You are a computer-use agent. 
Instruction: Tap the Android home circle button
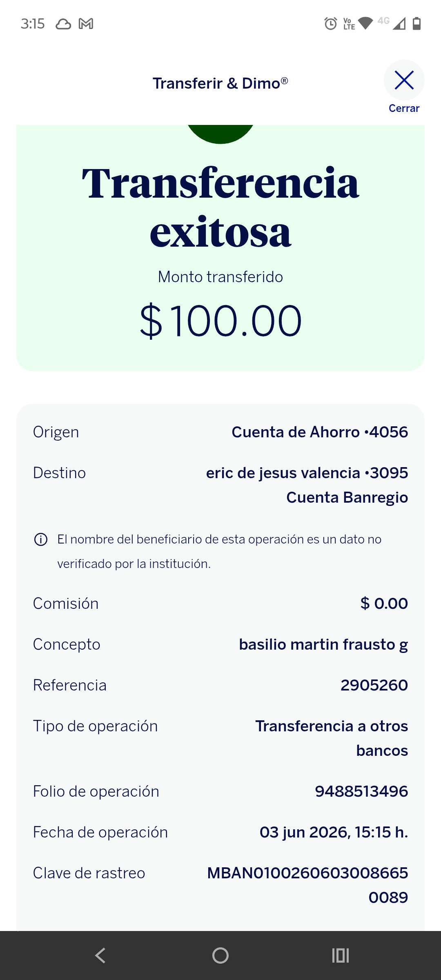220,955
